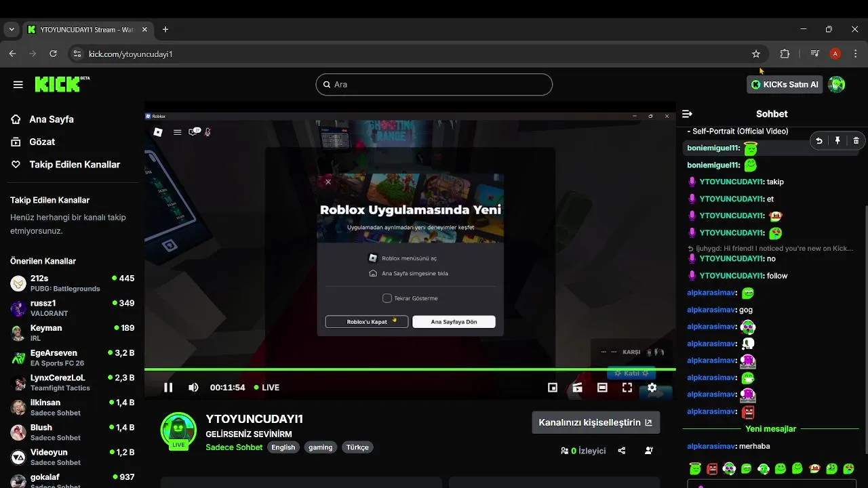Switch to theater mode in player

[x=602, y=388]
